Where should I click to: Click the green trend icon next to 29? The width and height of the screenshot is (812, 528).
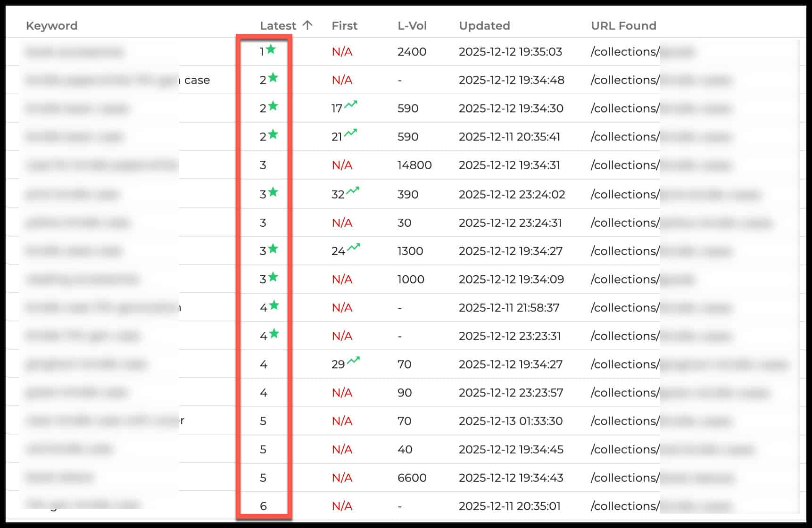click(353, 361)
